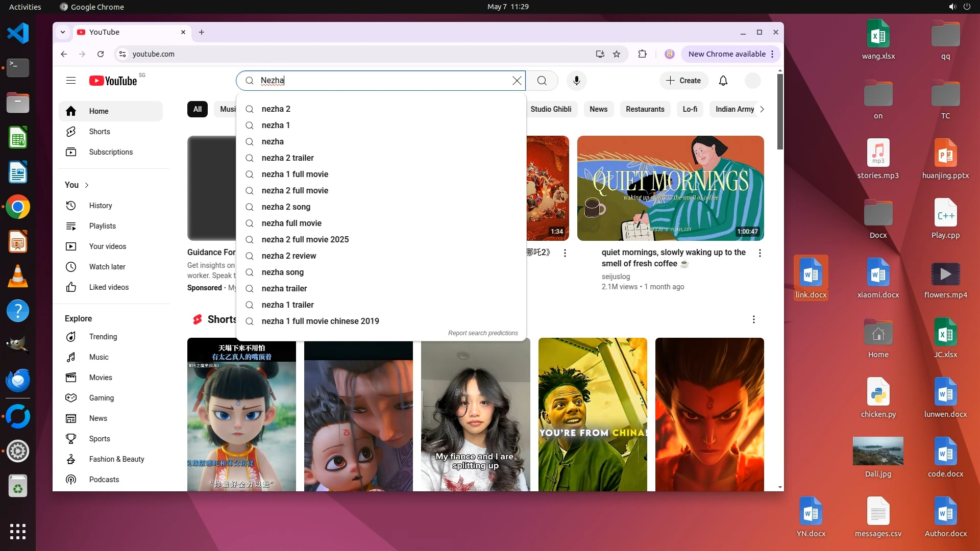
Task: Expand the You section chevron
Action: [x=87, y=185]
